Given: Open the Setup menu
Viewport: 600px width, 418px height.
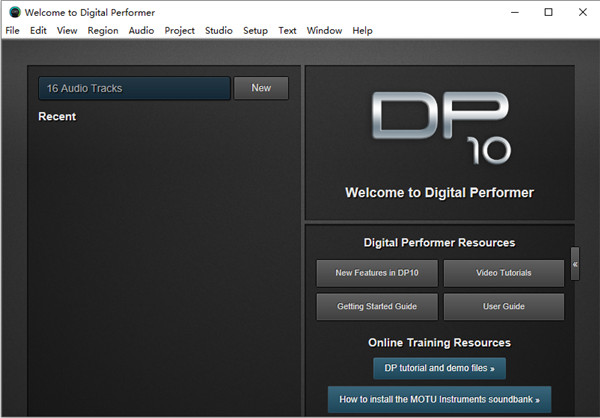Looking at the screenshot, I should (x=256, y=31).
